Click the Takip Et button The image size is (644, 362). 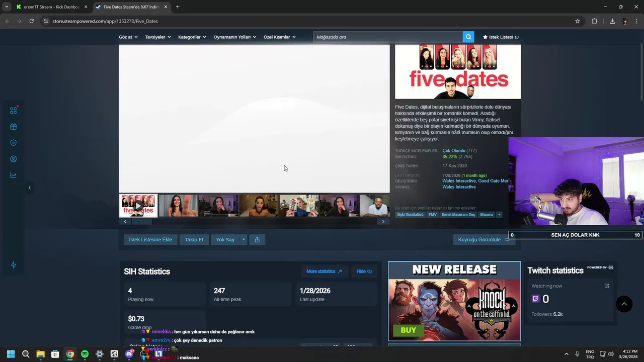pyautogui.click(x=194, y=240)
